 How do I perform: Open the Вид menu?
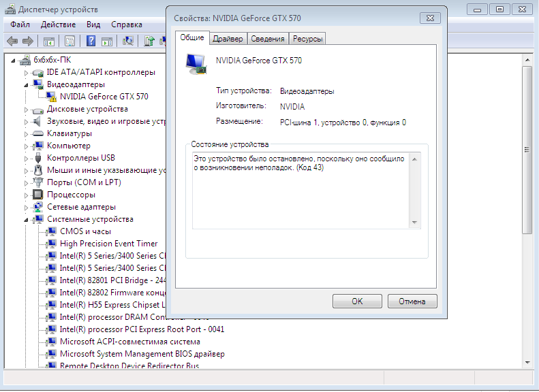[x=93, y=24]
